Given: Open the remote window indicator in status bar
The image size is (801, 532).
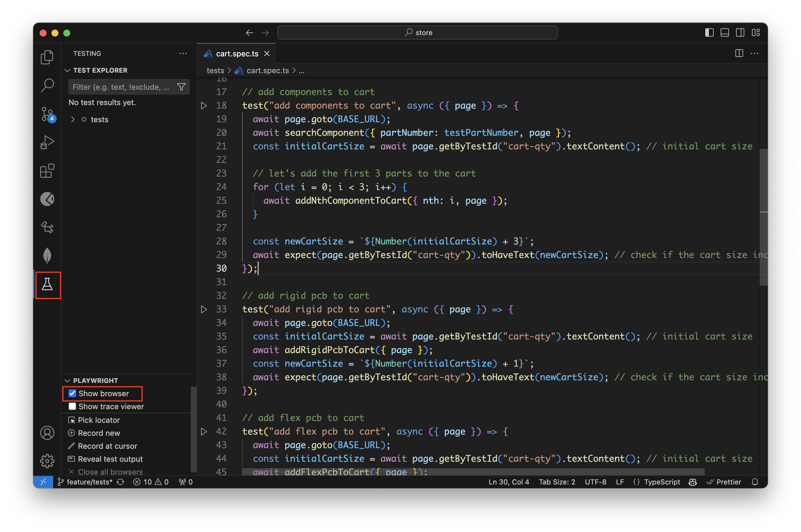Looking at the screenshot, I should [x=43, y=482].
